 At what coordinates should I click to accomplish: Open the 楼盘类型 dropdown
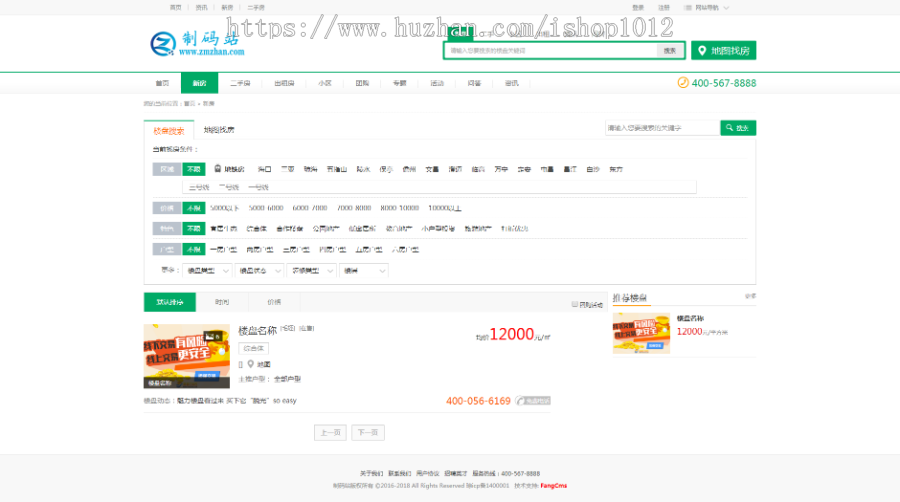(x=207, y=271)
